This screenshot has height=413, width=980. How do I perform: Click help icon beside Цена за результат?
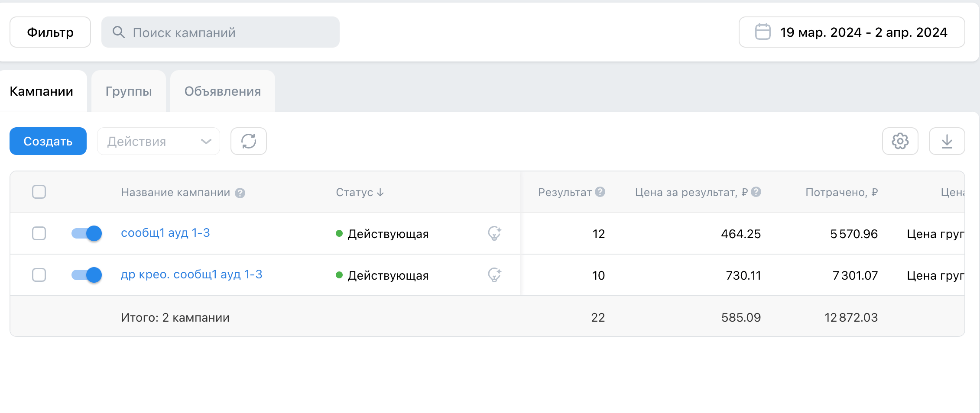point(756,192)
